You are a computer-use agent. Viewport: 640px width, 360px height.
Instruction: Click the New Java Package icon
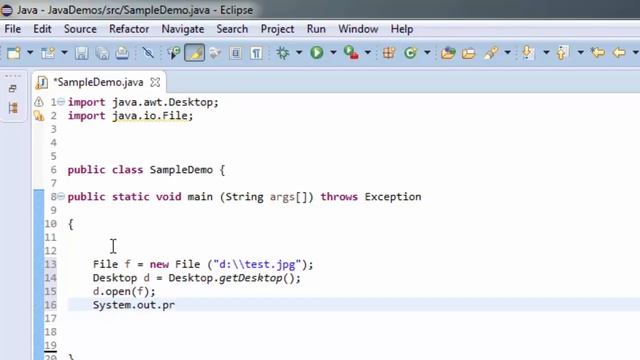coord(389,53)
